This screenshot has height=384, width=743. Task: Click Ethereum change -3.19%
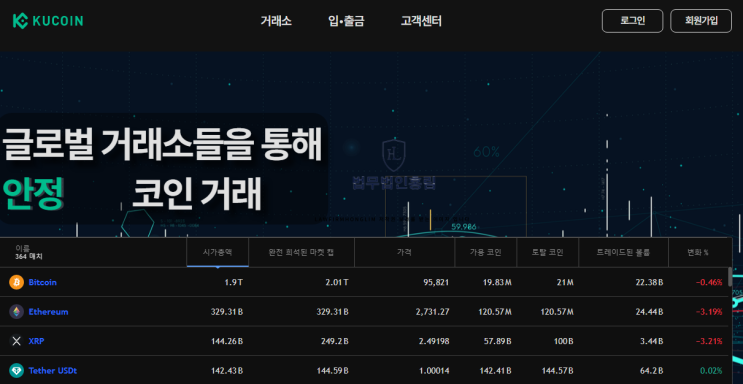(709, 312)
